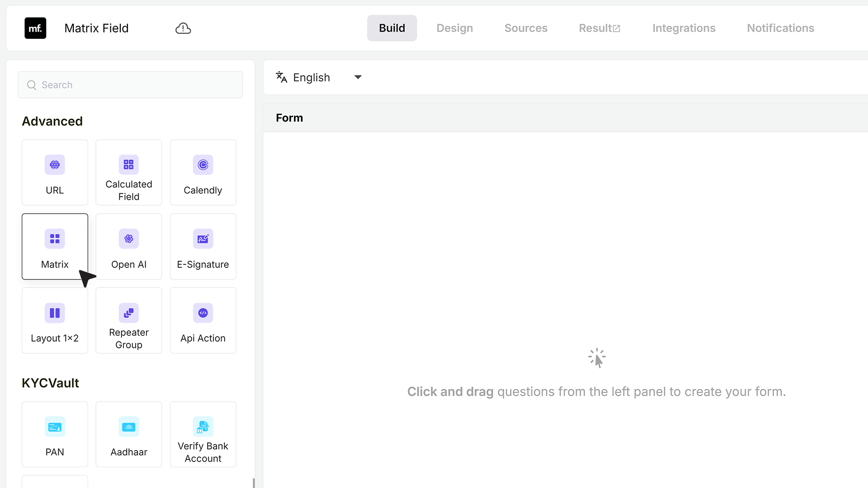Click the cloud save status icon
Screen dimensions: 868x488
[183, 28]
